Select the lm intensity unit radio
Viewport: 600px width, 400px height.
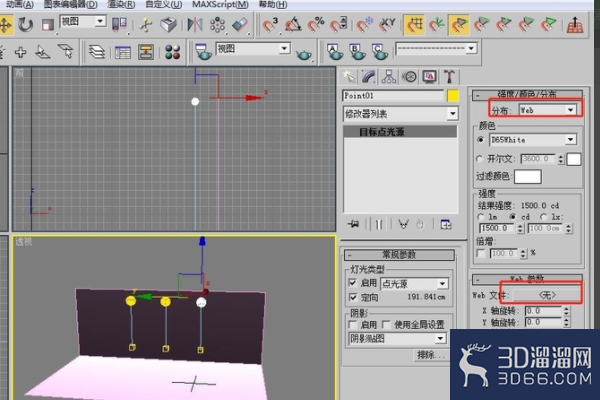click(x=481, y=217)
